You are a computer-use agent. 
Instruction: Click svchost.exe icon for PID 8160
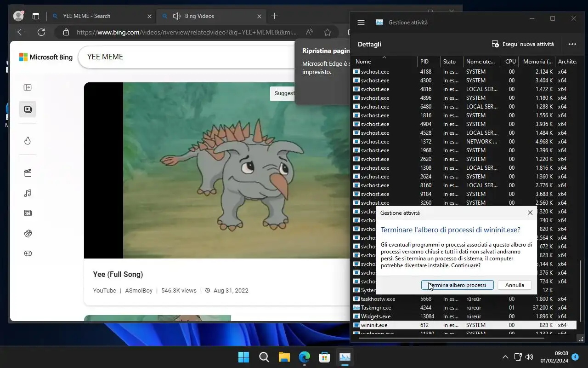[x=356, y=185]
